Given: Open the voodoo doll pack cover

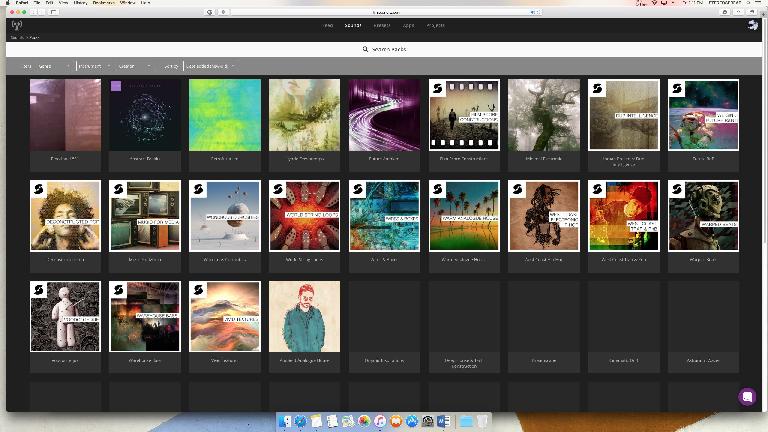Looking at the screenshot, I should point(65,316).
